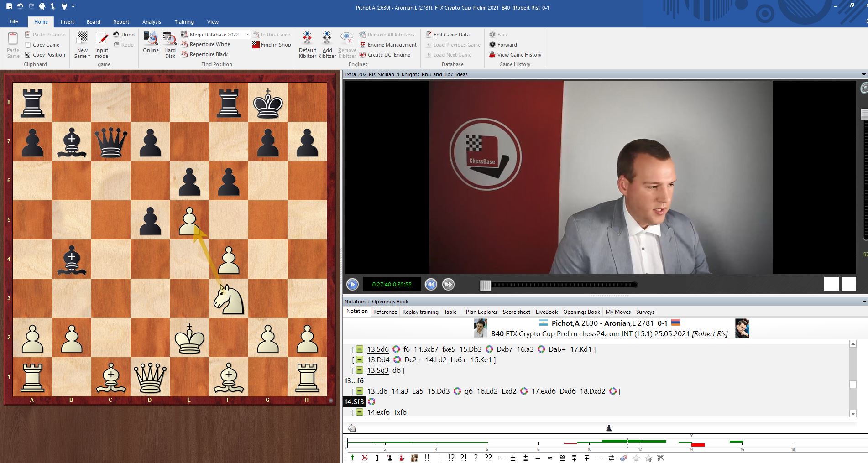Viewport: 868px width, 463px height.
Task: Expand the New Game dropdown arrow
Action: pos(89,57)
